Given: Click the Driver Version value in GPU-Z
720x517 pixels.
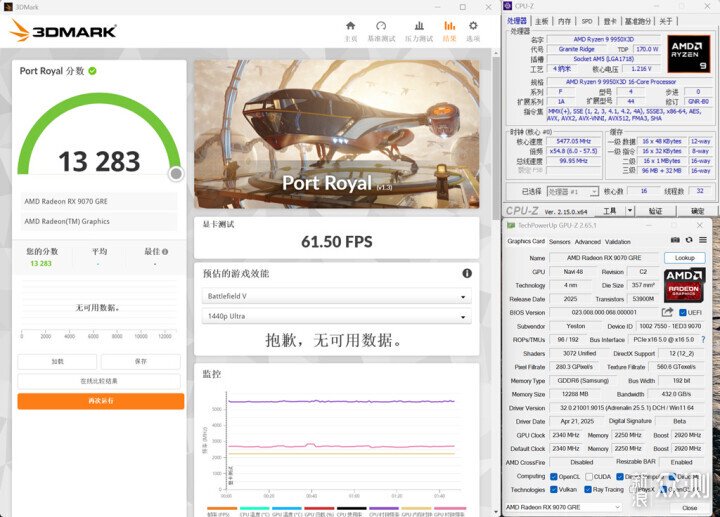Looking at the screenshot, I should (x=627, y=408).
